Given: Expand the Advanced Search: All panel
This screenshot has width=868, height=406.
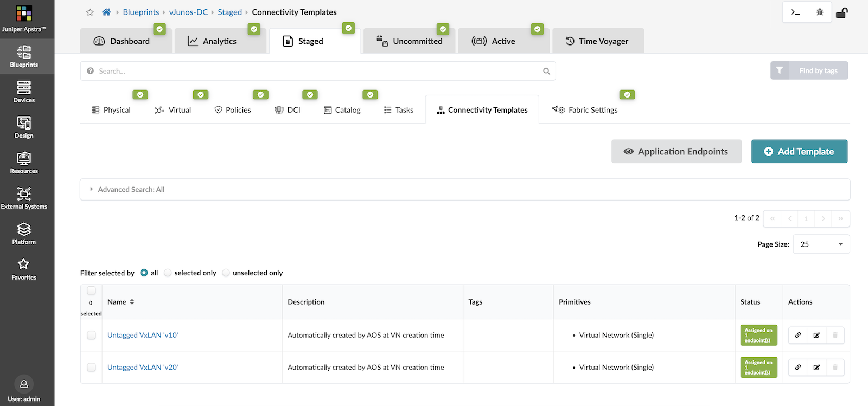Looking at the screenshot, I should (x=465, y=189).
